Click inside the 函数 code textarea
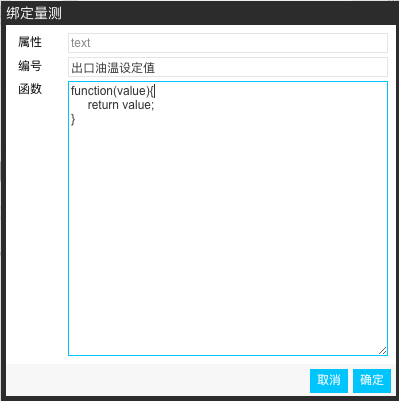The width and height of the screenshot is (399, 401). [228, 218]
